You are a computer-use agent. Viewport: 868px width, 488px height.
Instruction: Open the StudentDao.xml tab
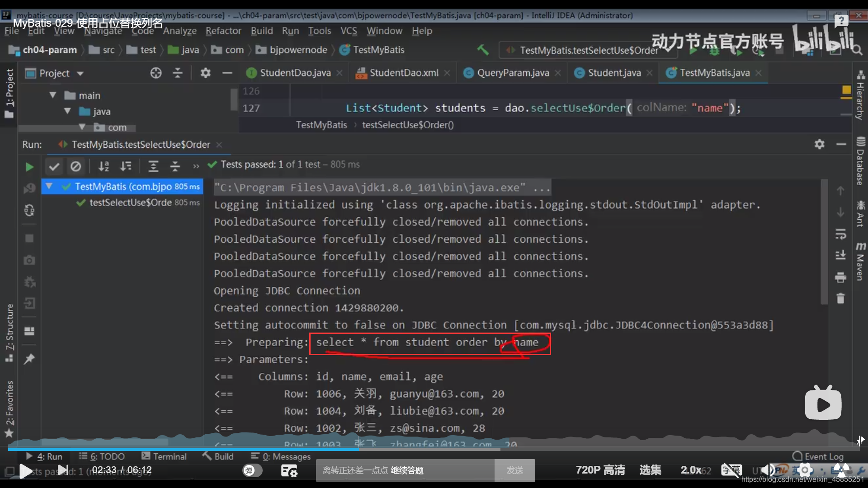[404, 73]
